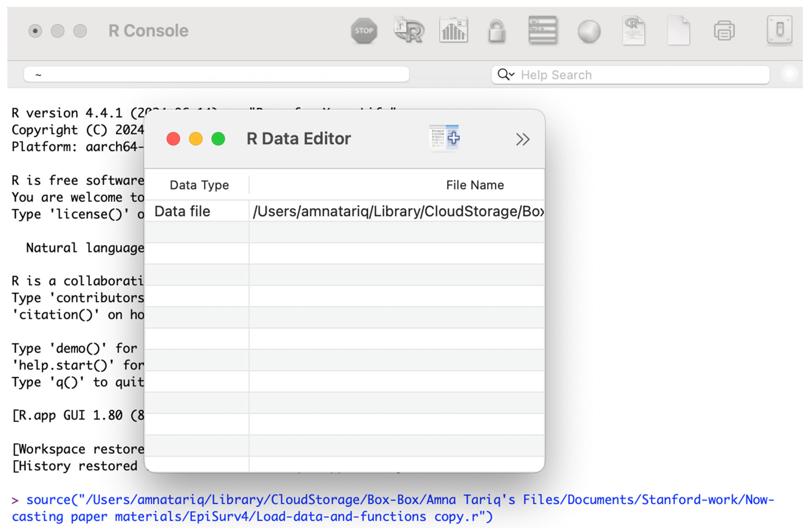The image size is (812, 528).
Task: Select the /Users/amnatariq file path cell
Action: 398,211
